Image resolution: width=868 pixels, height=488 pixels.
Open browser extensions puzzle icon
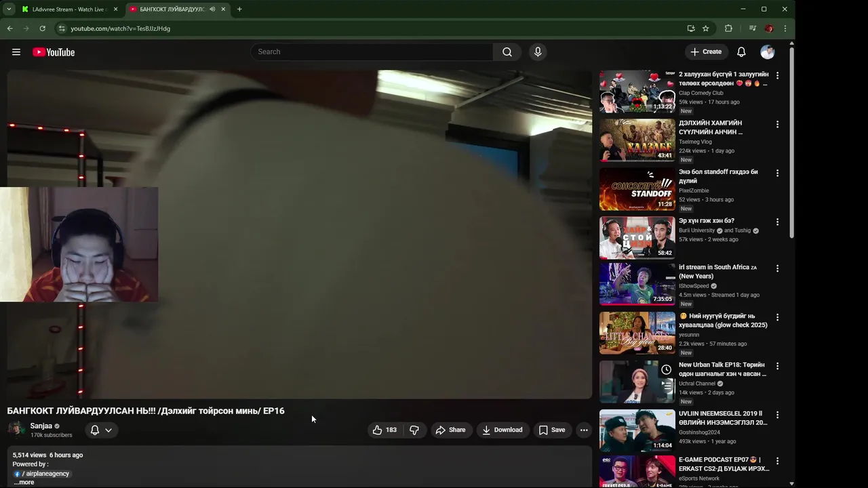(x=728, y=28)
